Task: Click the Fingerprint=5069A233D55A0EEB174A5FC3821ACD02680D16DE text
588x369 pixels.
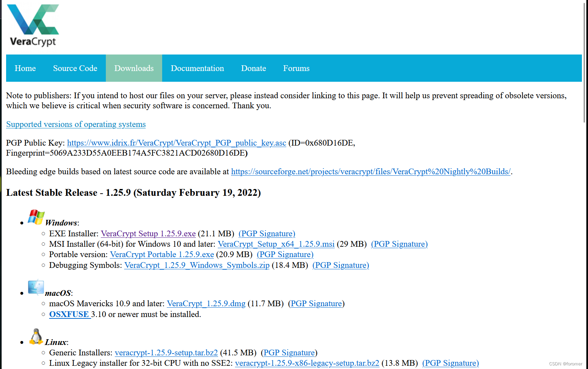Action: click(127, 153)
